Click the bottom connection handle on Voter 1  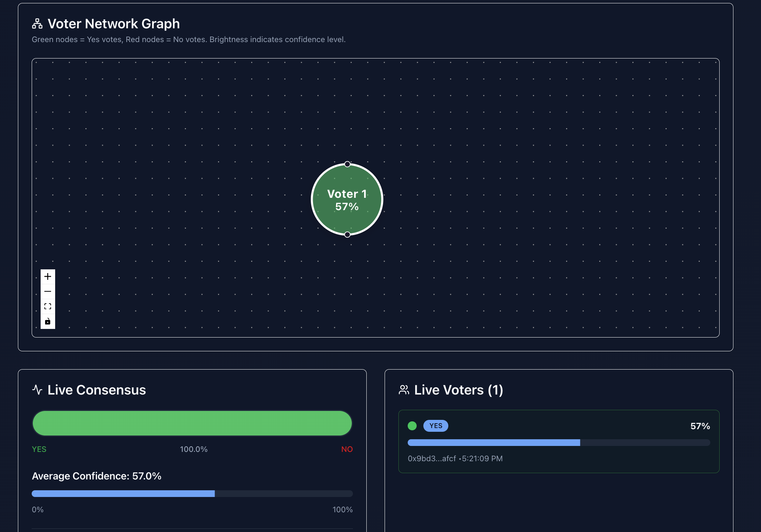tap(347, 235)
